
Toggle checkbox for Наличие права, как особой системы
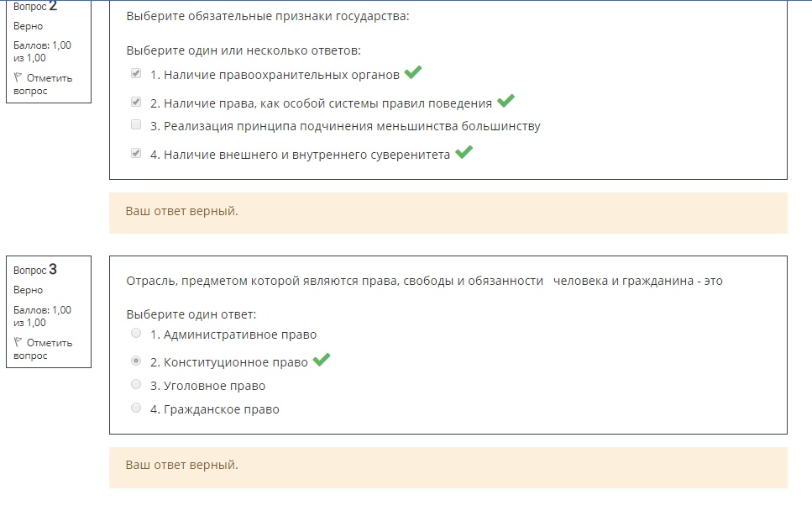[x=136, y=103]
